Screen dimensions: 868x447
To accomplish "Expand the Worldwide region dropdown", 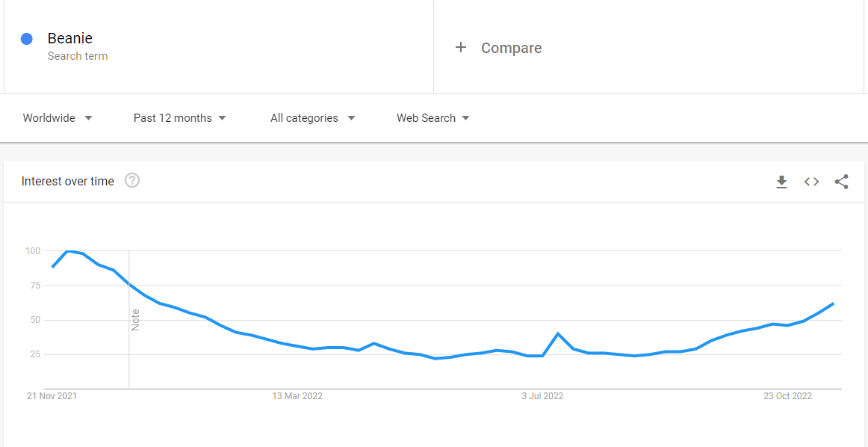I will (58, 118).
